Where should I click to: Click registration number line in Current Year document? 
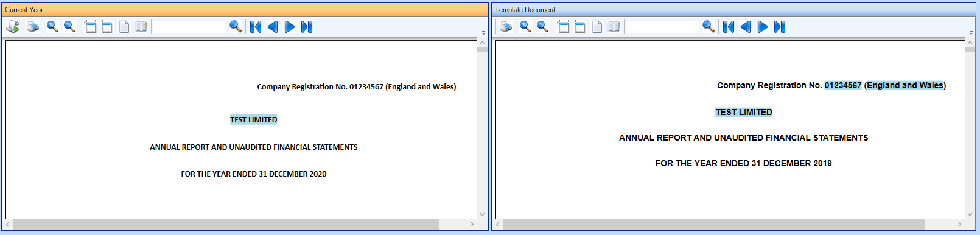[357, 87]
